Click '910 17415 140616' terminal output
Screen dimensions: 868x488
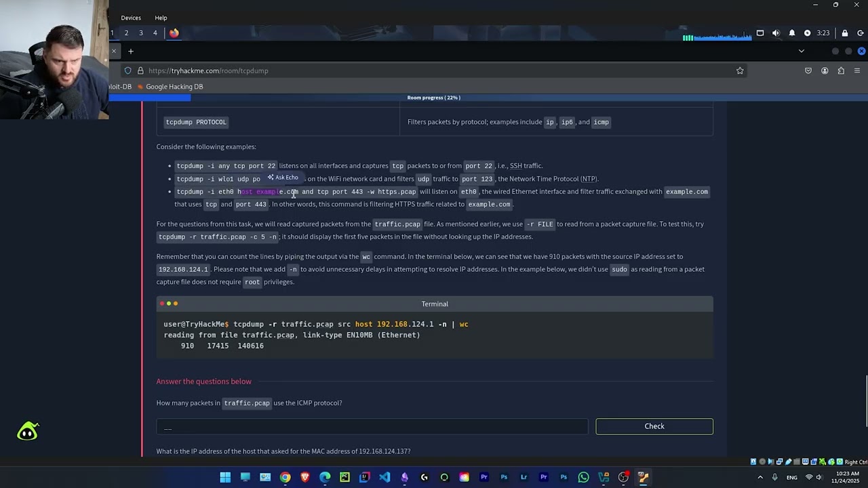click(222, 346)
